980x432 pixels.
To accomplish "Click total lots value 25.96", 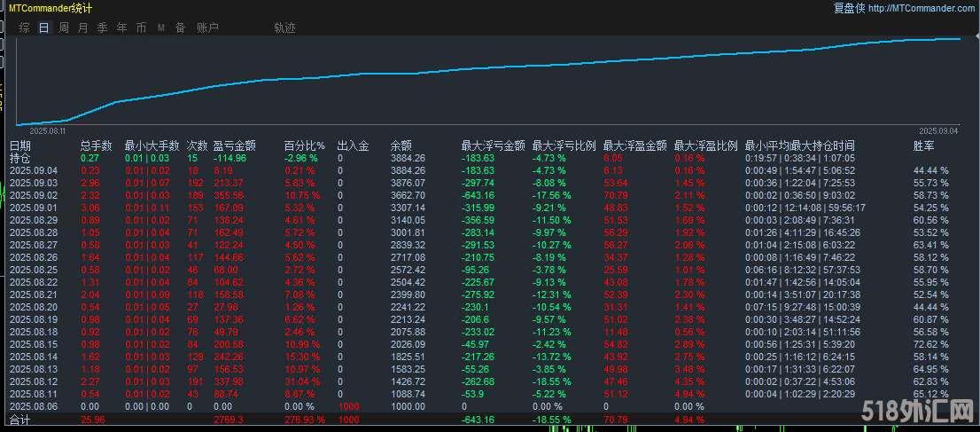I will [x=91, y=420].
